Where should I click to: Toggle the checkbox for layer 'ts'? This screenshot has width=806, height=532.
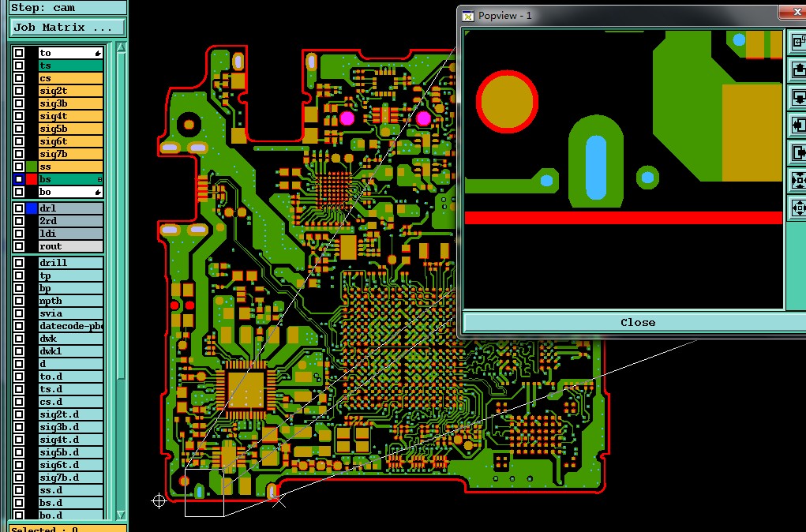coord(19,66)
